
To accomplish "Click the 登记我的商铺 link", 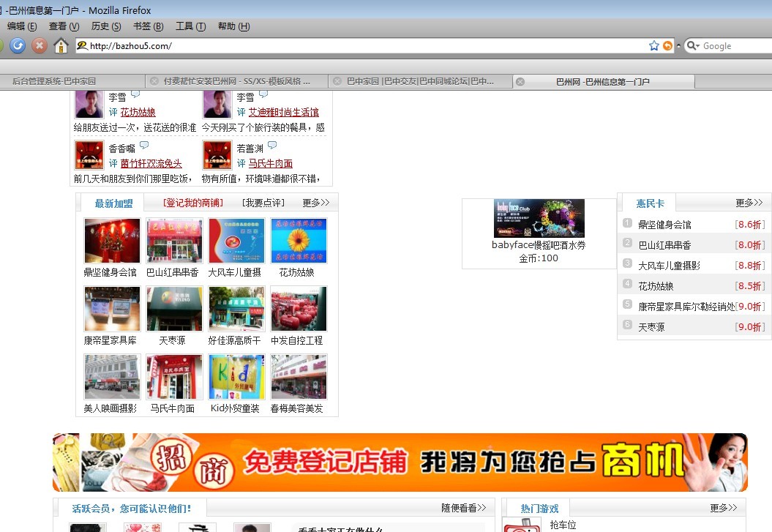I will 193,203.
